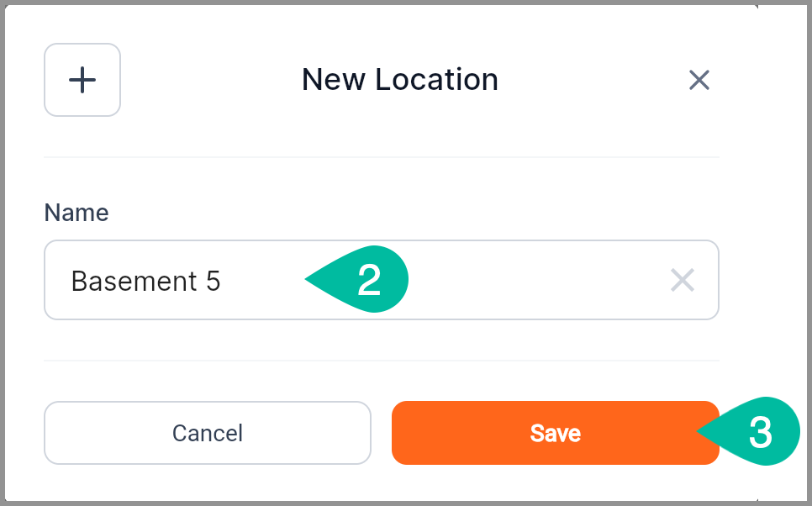
Task: Click the white "Save" label text
Action: pos(555,433)
